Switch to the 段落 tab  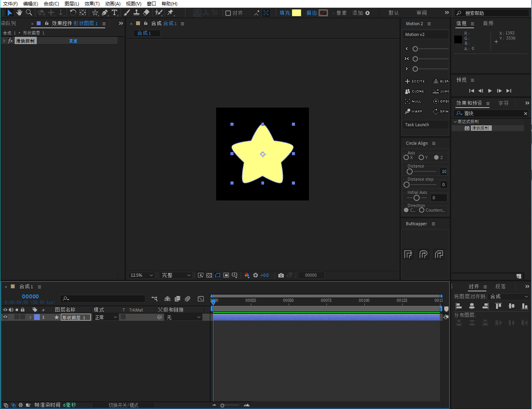point(501,286)
